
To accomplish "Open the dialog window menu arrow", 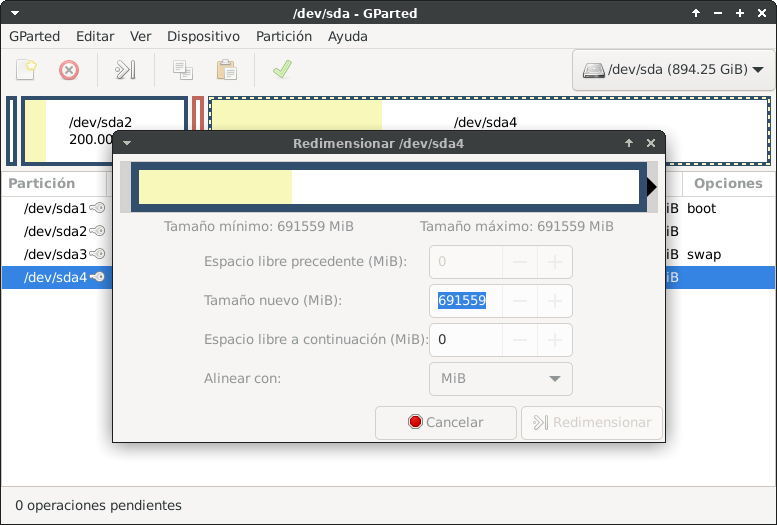I will coord(127,143).
